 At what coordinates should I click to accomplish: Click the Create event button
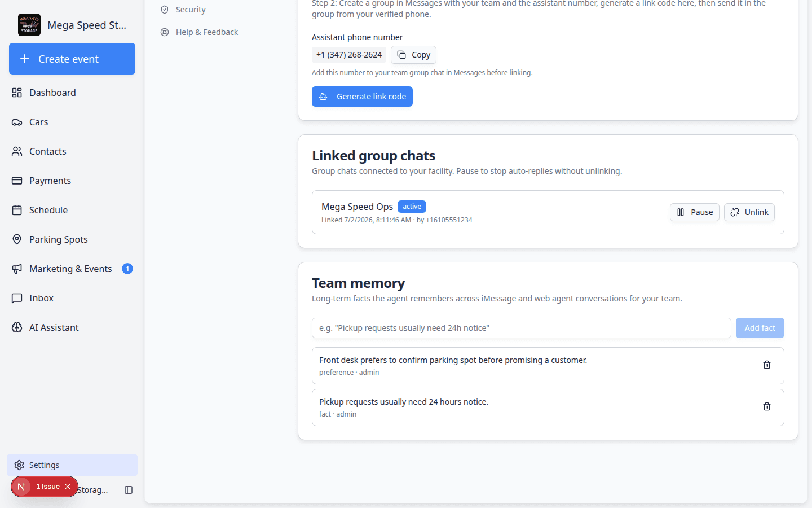pos(72,59)
